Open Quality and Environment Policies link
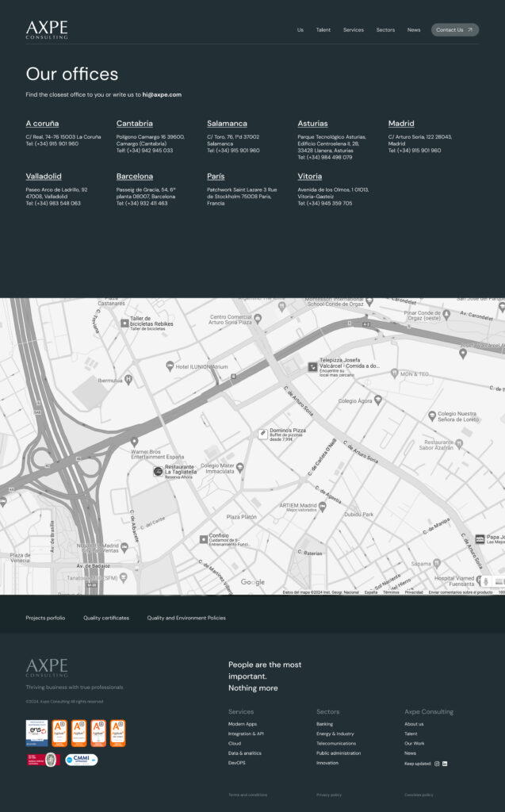This screenshot has height=812, width=505. [186, 618]
